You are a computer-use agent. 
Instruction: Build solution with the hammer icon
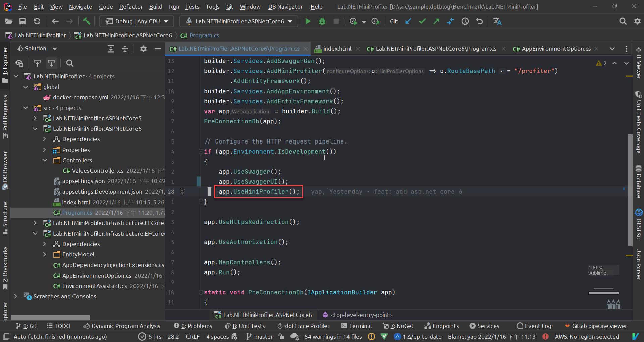click(87, 21)
